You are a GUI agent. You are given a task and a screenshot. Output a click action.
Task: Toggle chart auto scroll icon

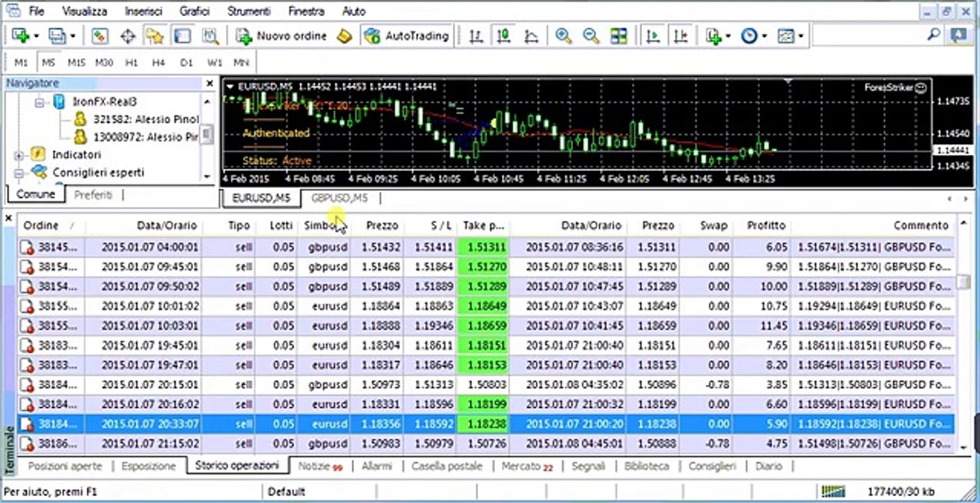click(653, 36)
